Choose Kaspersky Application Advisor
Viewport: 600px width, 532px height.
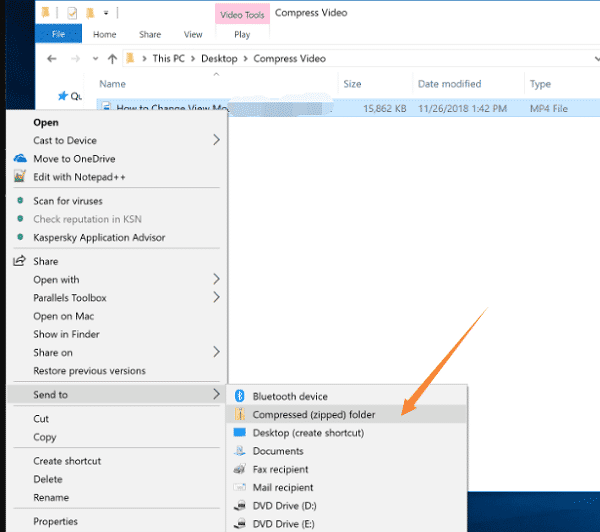click(117, 237)
